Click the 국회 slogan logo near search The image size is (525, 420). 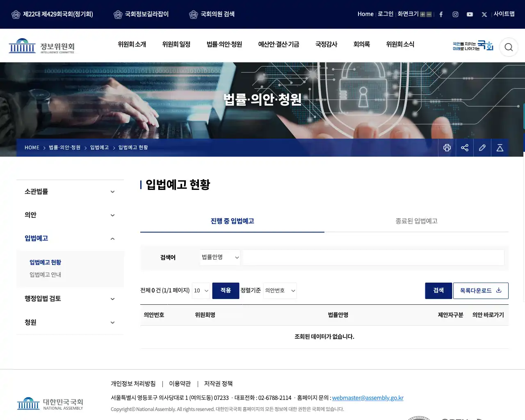pyautogui.click(x=473, y=46)
